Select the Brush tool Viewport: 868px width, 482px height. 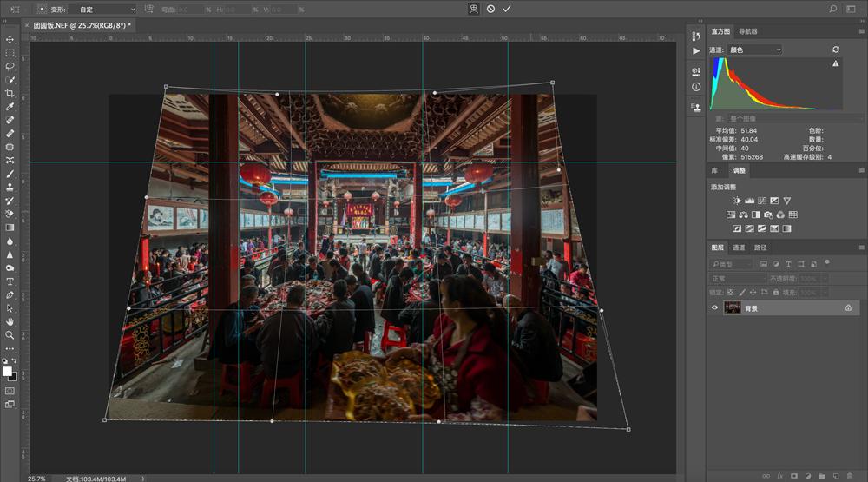point(10,174)
